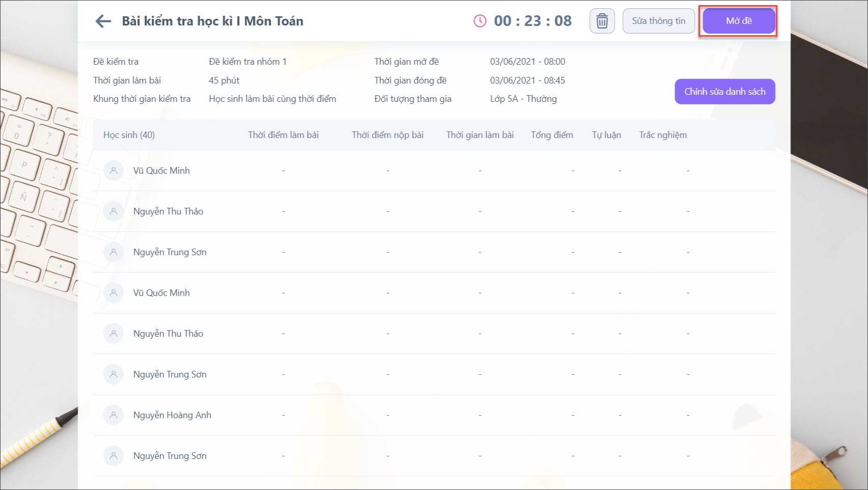The width and height of the screenshot is (868, 490).
Task: Delete the exam using the trash icon
Action: point(602,21)
